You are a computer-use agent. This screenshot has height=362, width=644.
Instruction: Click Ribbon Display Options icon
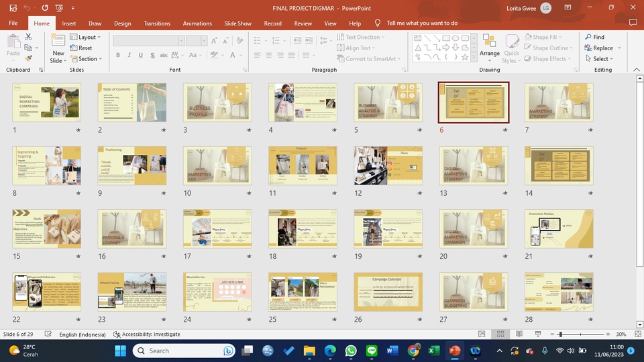(568, 7)
